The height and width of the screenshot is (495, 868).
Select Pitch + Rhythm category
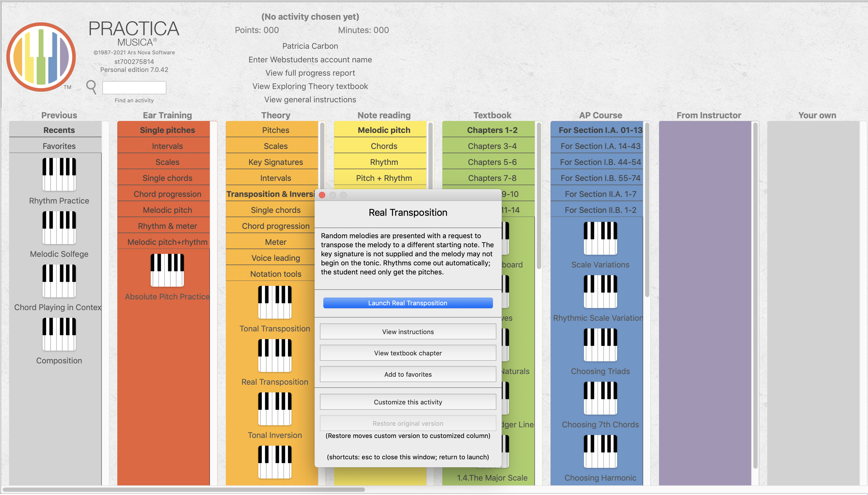coord(380,178)
